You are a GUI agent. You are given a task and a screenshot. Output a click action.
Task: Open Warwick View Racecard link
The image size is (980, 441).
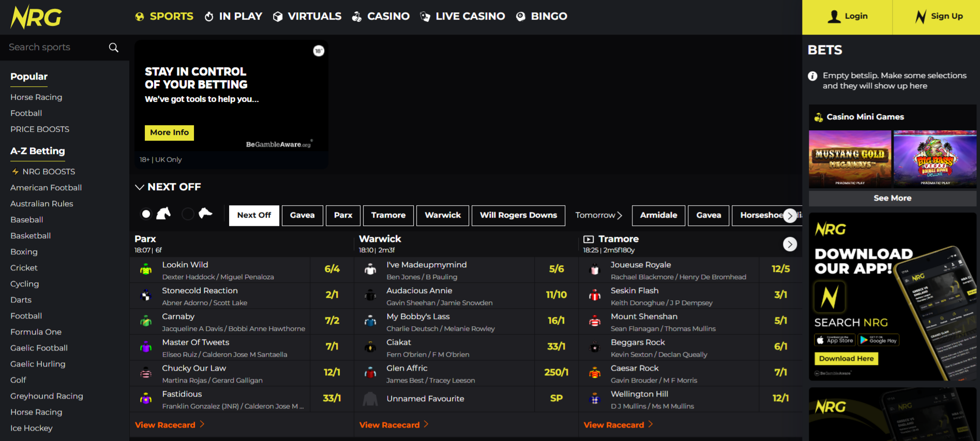(x=394, y=425)
